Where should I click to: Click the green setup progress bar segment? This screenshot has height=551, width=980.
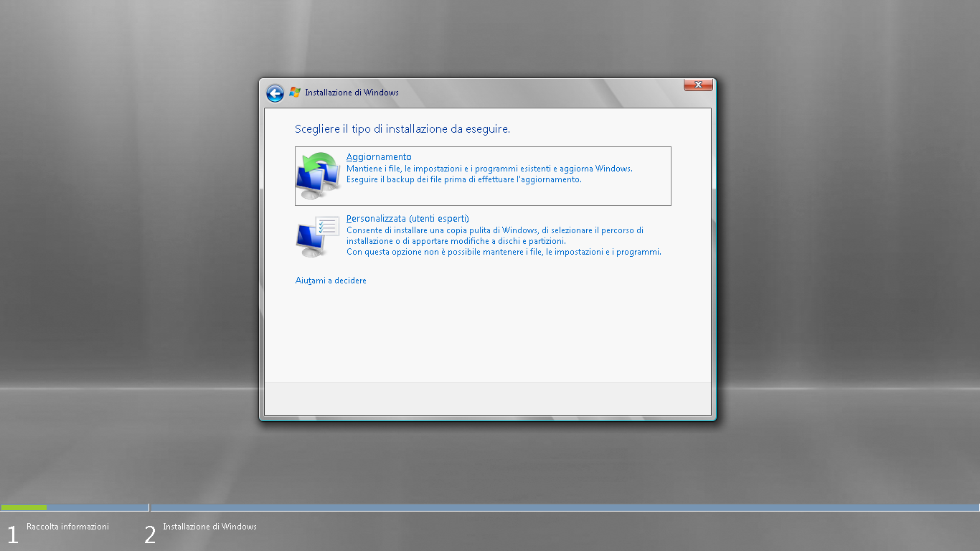coord(24,507)
